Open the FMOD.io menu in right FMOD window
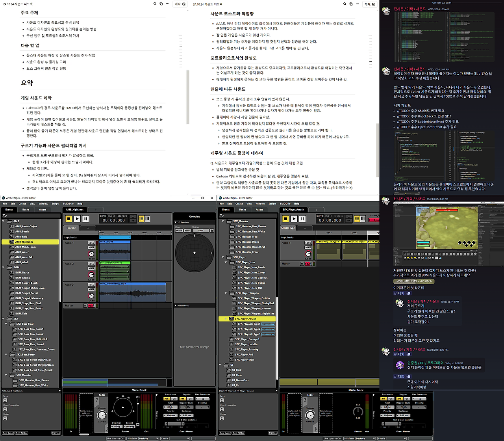Image resolution: width=504 pixels, height=441 pixels. pyautogui.click(x=285, y=204)
